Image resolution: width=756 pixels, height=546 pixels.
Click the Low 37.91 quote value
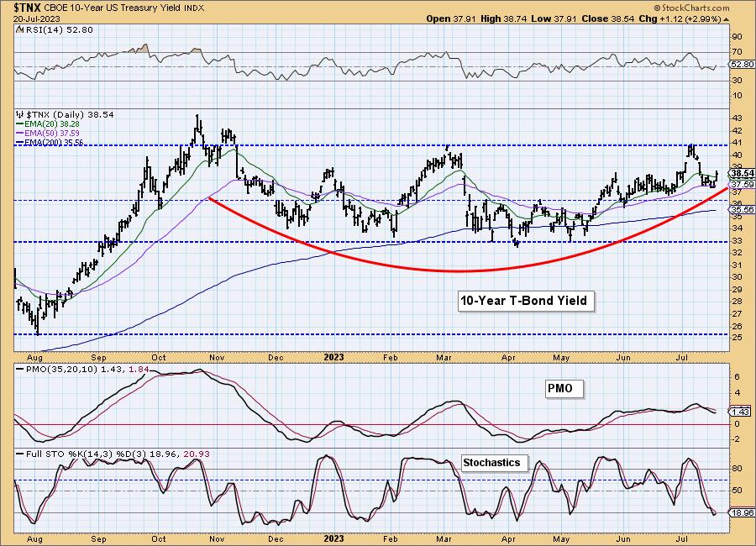point(554,18)
